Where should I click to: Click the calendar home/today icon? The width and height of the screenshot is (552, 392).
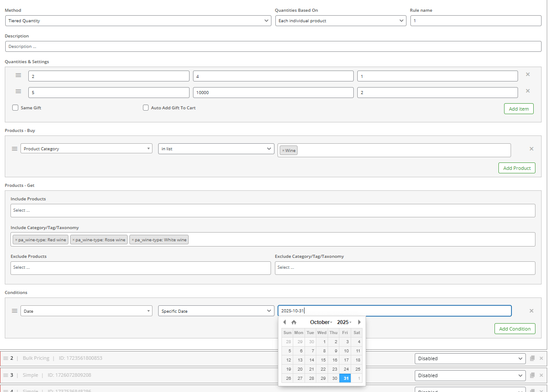294,322
